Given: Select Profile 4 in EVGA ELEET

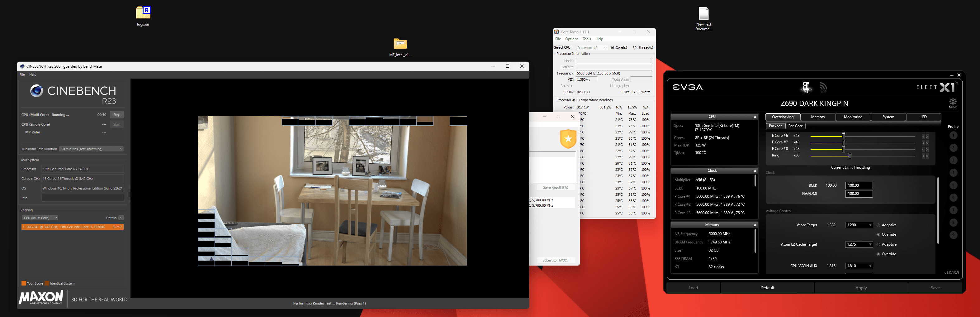Looking at the screenshot, I should 953,173.
